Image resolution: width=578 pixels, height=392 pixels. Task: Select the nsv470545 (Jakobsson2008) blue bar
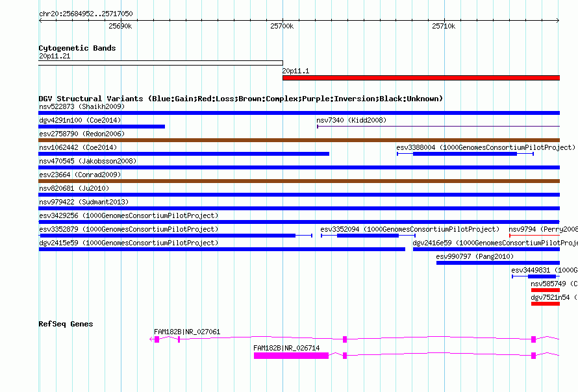coord(299,167)
